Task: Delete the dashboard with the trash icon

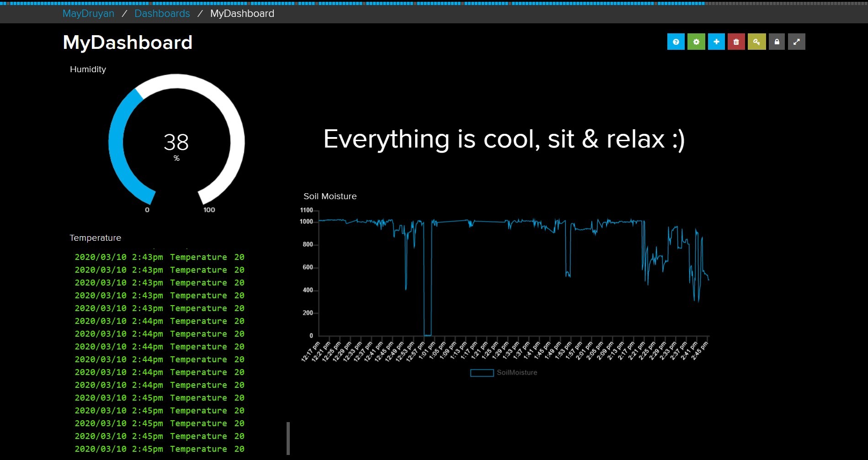Action: [x=736, y=42]
